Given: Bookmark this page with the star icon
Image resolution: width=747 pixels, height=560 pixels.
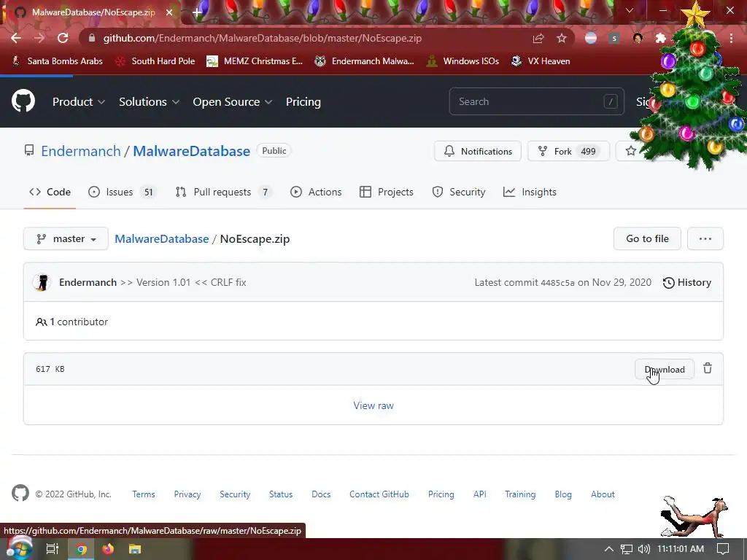Looking at the screenshot, I should coord(562,38).
